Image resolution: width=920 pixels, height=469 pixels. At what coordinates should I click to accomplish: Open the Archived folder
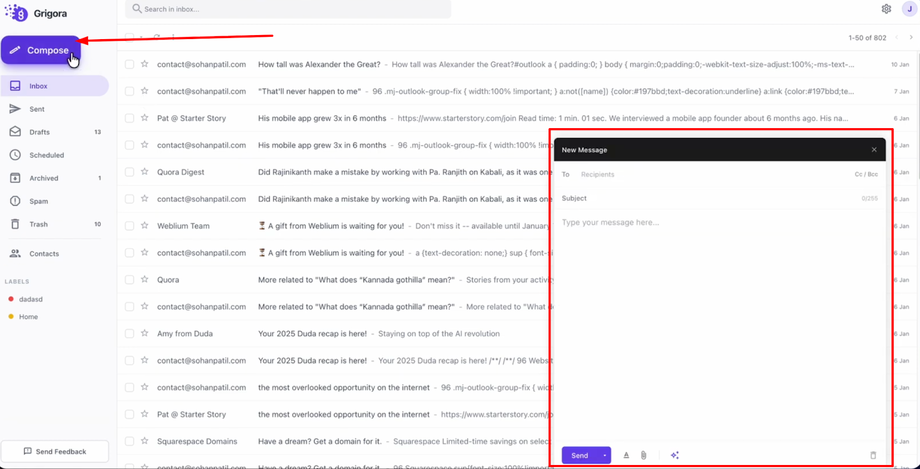(x=54, y=178)
